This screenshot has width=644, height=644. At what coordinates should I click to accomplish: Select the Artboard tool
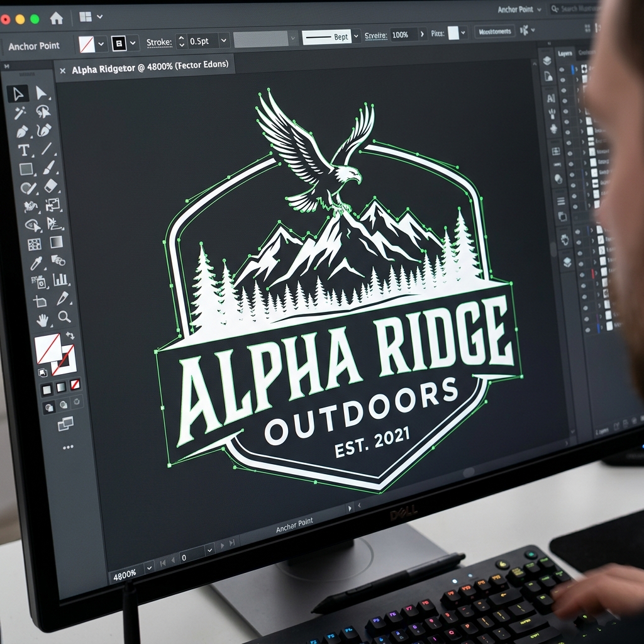(x=40, y=302)
